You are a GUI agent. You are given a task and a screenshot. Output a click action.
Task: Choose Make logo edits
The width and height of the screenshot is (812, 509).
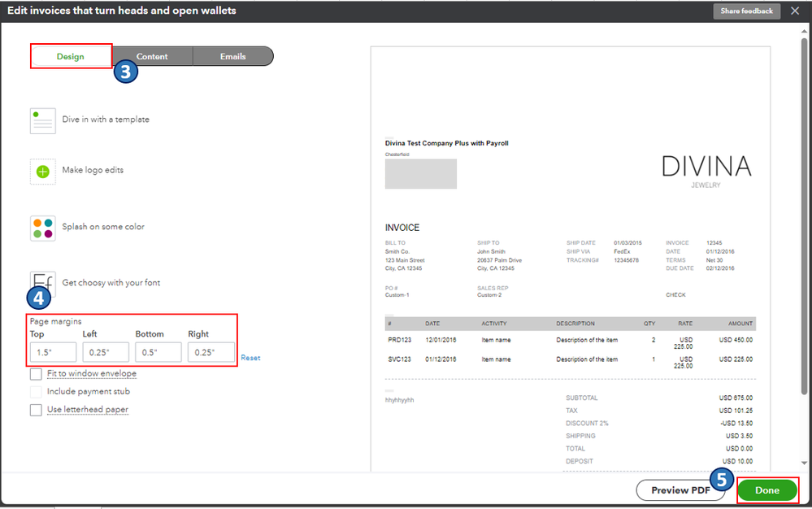(93, 170)
